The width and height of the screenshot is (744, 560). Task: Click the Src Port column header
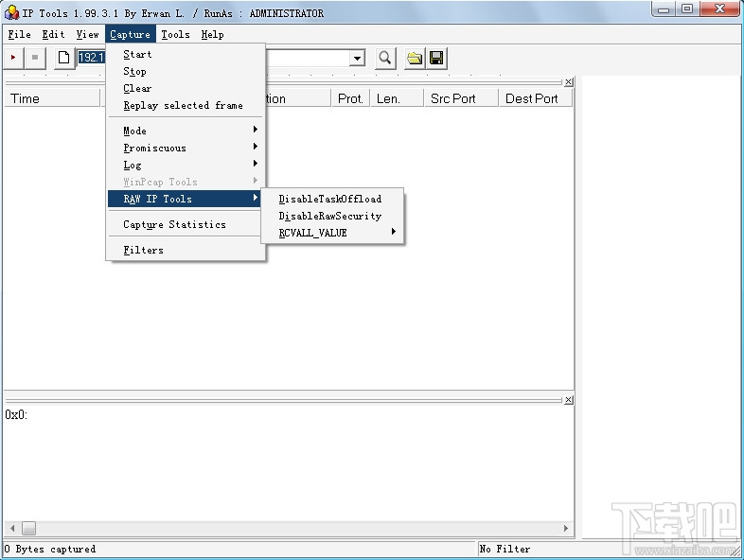click(x=461, y=98)
